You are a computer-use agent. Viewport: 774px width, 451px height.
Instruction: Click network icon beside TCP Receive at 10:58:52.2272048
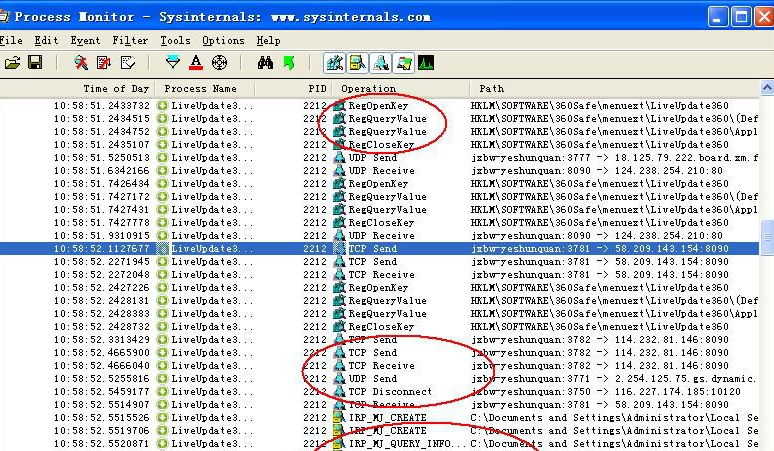click(x=339, y=274)
